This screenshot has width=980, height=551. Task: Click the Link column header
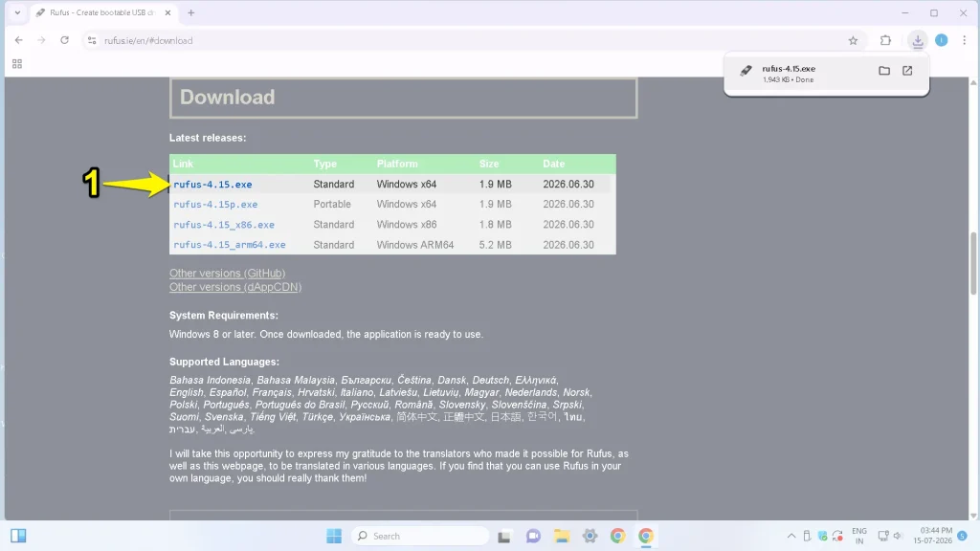(x=183, y=164)
